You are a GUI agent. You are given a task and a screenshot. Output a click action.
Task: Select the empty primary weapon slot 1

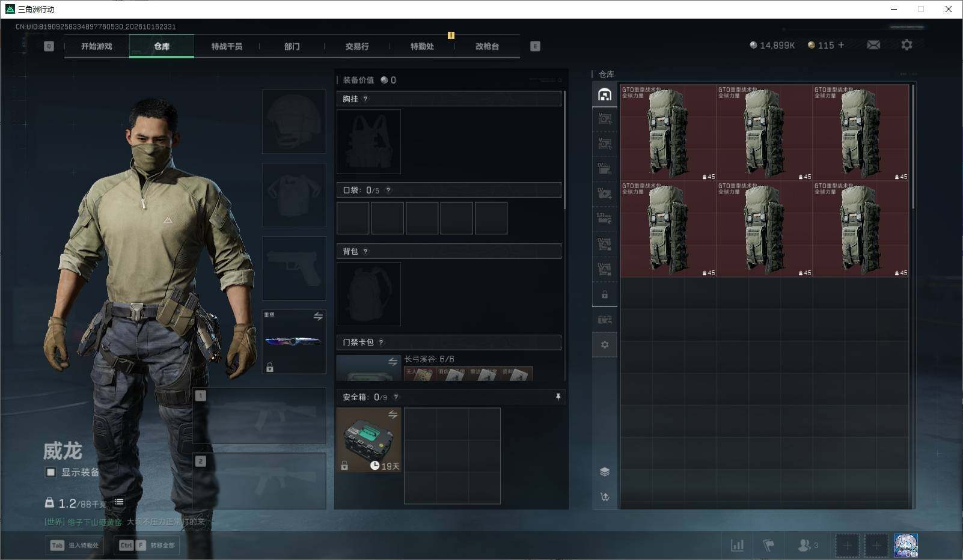tap(260, 415)
